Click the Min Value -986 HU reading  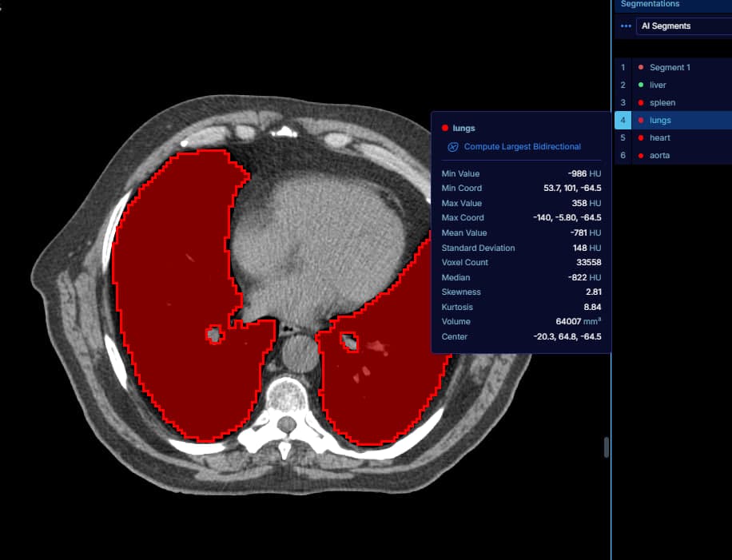click(x=584, y=173)
